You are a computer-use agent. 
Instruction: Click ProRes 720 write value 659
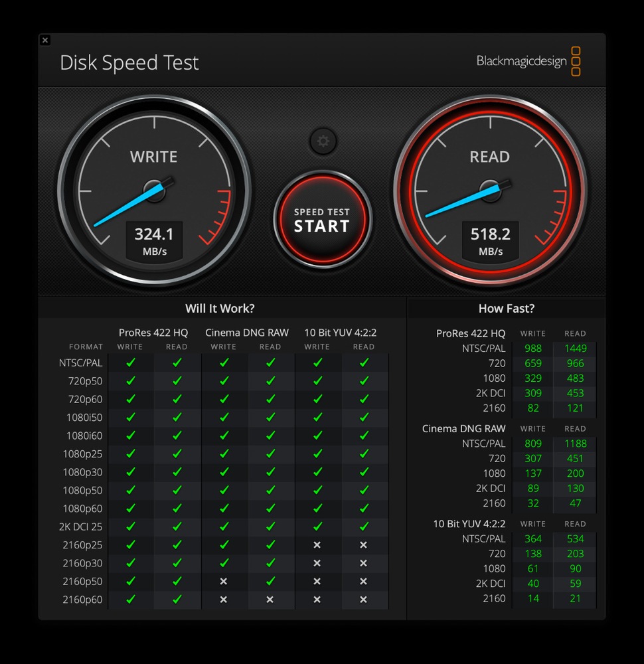pyautogui.click(x=533, y=363)
